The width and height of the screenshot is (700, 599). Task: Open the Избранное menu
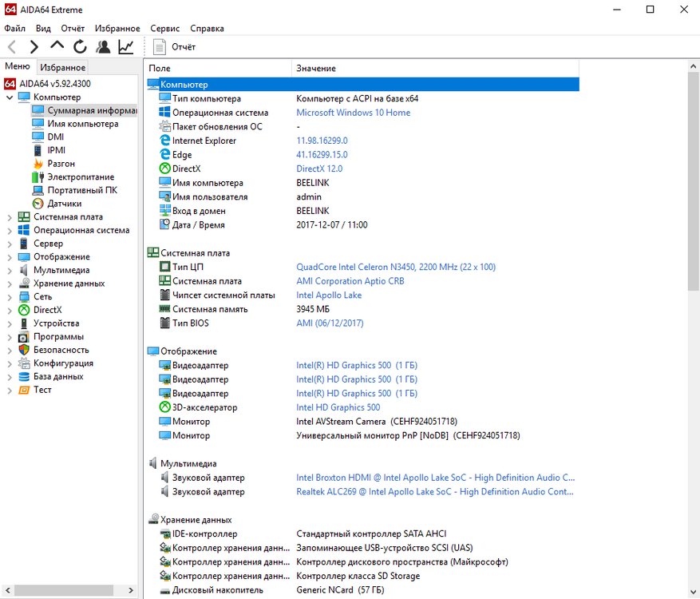click(117, 28)
